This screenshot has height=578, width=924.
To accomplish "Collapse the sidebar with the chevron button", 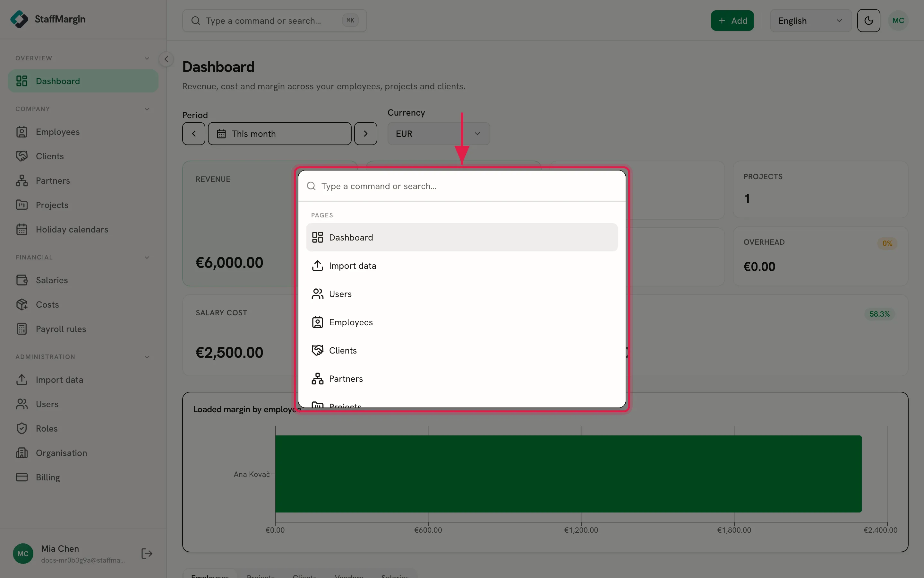I will tap(166, 59).
